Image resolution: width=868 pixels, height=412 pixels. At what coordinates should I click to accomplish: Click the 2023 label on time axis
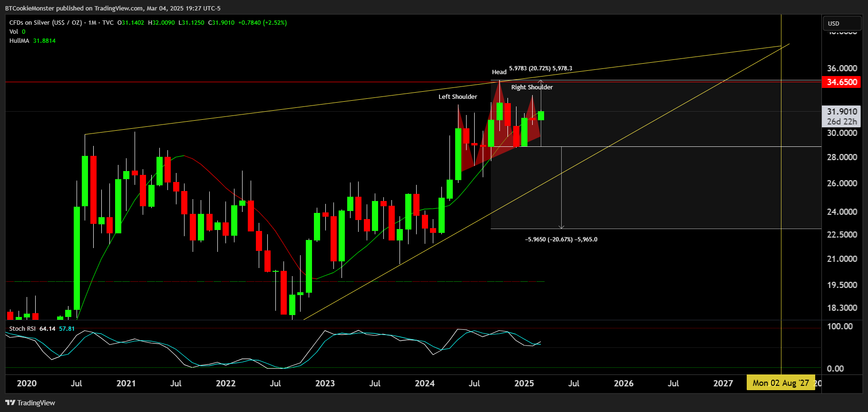click(325, 383)
